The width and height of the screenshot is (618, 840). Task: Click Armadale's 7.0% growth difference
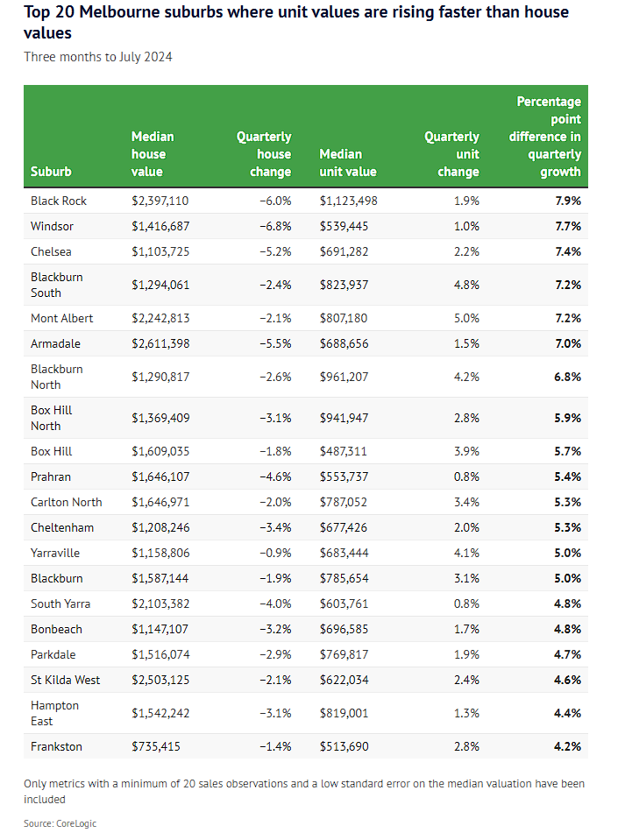click(568, 343)
